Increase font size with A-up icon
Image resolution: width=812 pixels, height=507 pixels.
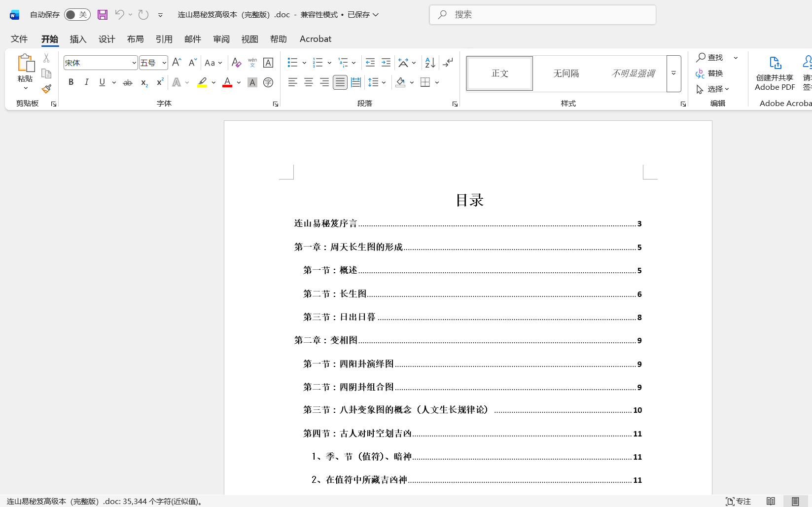point(177,63)
